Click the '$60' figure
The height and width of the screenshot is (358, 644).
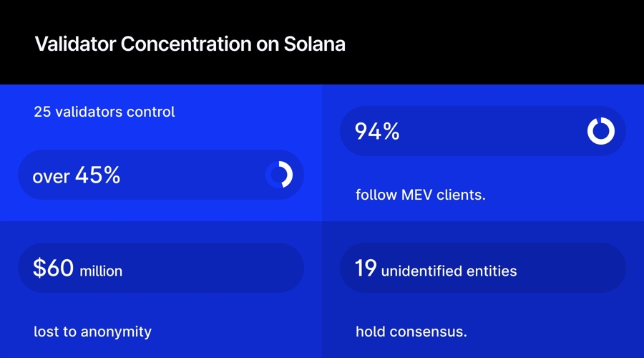(53, 268)
